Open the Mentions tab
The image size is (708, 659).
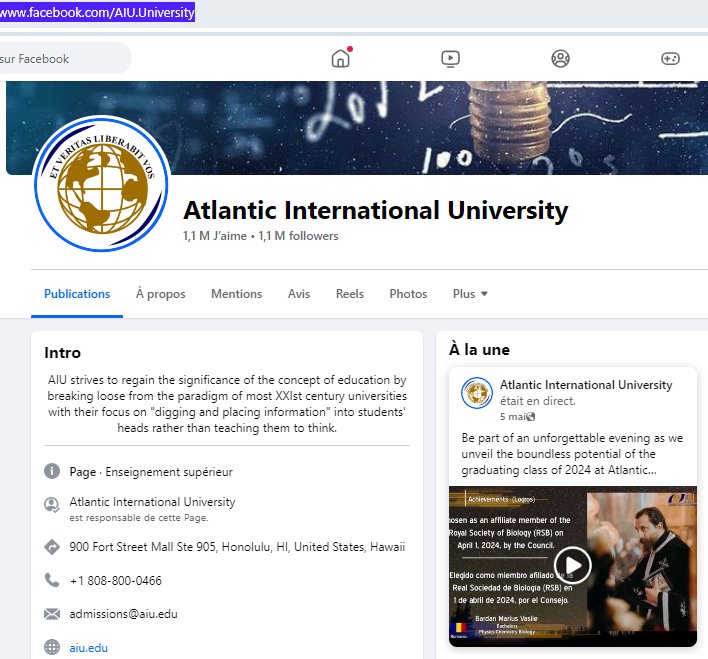pos(237,294)
